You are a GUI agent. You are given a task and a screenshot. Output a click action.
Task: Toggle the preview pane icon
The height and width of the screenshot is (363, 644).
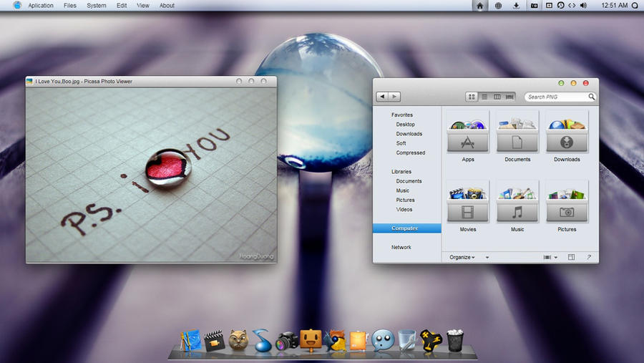click(x=571, y=257)
